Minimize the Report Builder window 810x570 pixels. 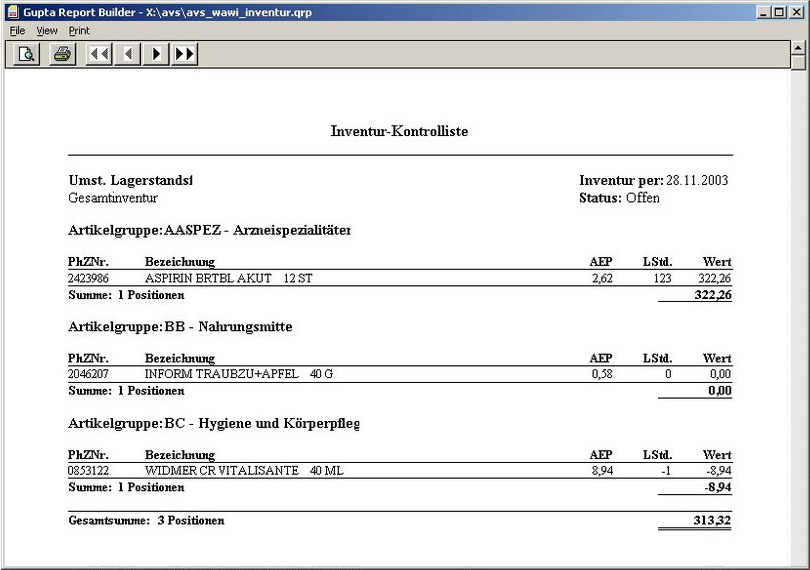point(764,11)
